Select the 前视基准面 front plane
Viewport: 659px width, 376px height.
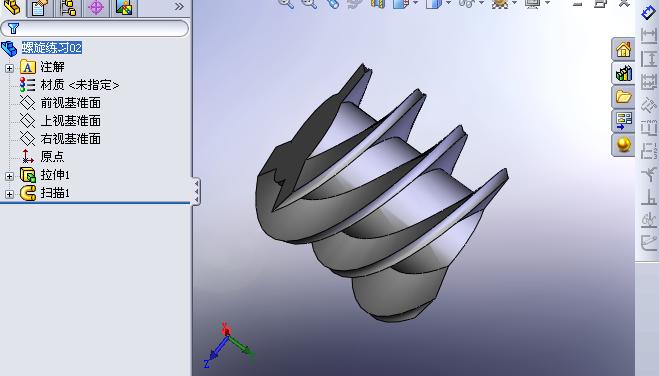pos(71,103)
